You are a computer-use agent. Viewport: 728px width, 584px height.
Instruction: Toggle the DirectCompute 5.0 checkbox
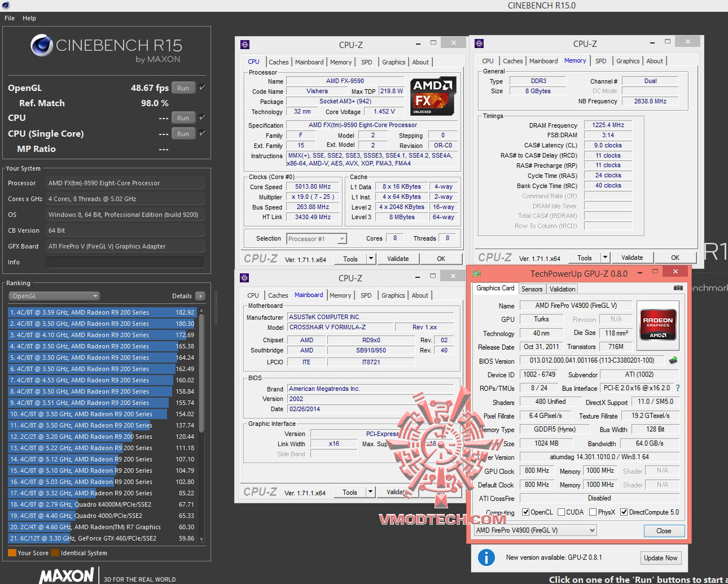pos(624,512)
